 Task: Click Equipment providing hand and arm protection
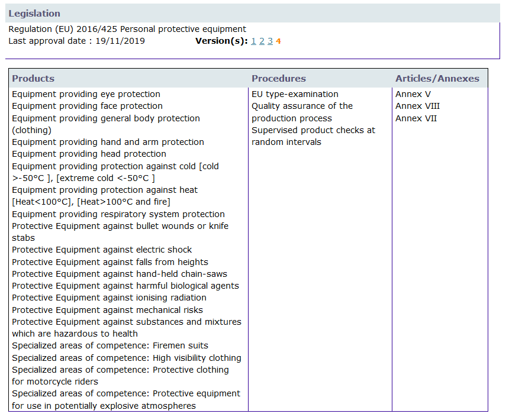[108, 142]
